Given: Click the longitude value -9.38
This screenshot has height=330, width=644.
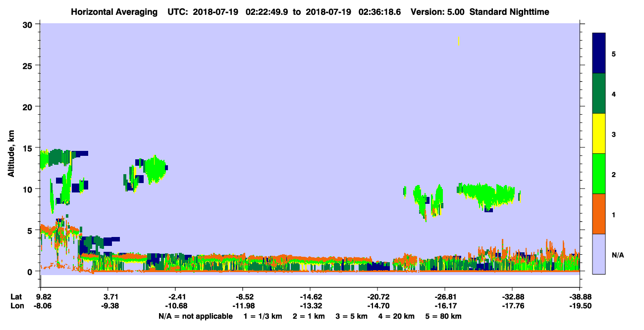Looking at the screenshot, I should pos(110,306).
